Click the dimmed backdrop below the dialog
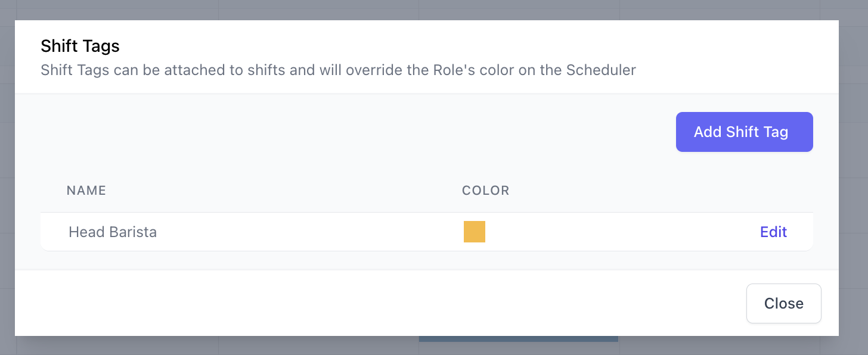Image resolution: width=868 pixels, height=355 pixels. click(x=179, y=346)
